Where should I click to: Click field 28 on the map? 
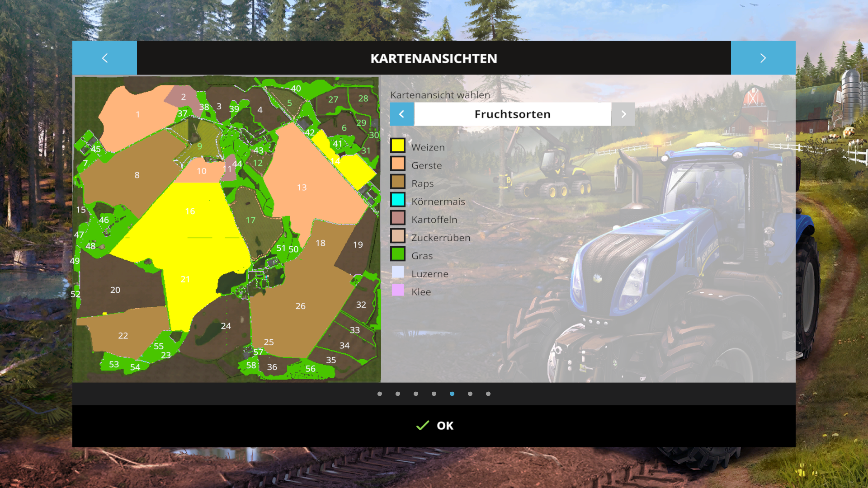coord(363,98)
